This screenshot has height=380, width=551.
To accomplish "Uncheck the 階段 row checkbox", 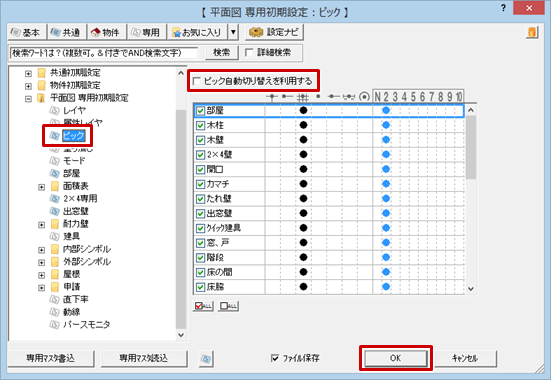I will 200,258.
